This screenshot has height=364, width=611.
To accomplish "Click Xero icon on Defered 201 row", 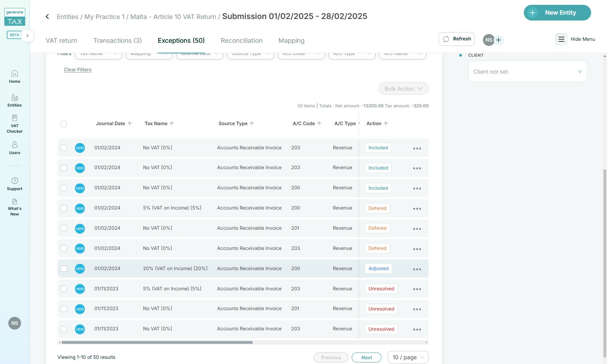I will pos(80,229).
